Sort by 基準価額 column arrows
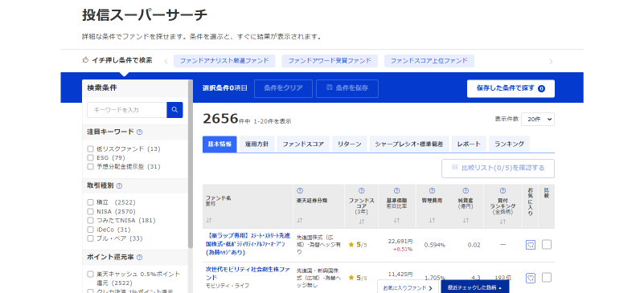The width and height of the screenshot is (644, 293). (x=396, y=221)
